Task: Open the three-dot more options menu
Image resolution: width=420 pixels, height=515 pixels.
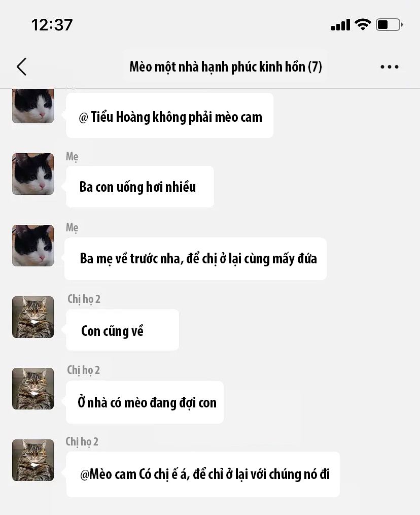Action: point(390,66)
